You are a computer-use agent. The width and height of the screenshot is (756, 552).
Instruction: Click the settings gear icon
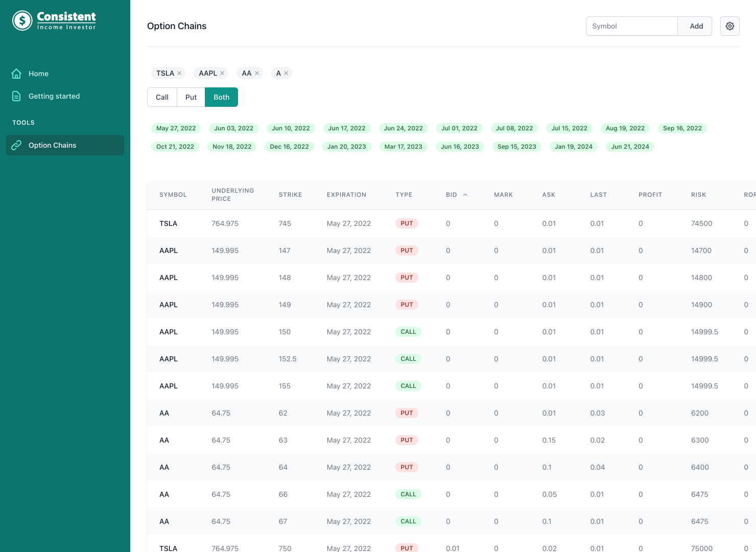[x=729, y=26]
